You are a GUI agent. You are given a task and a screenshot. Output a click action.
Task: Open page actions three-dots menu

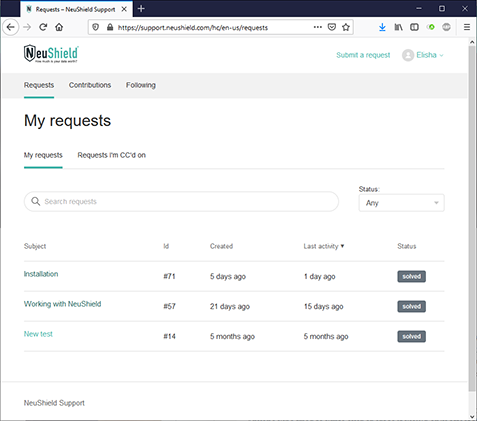(x=318, y=27)
